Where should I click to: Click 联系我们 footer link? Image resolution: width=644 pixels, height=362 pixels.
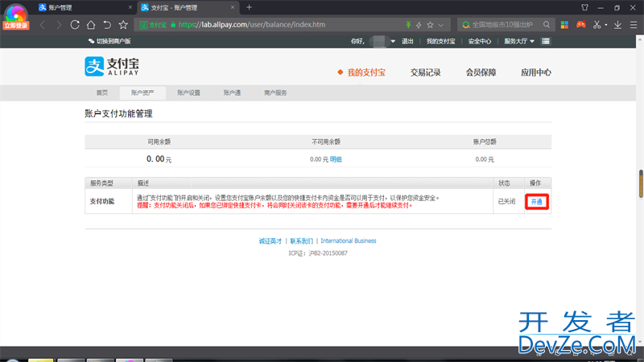[x=301, y=241]
